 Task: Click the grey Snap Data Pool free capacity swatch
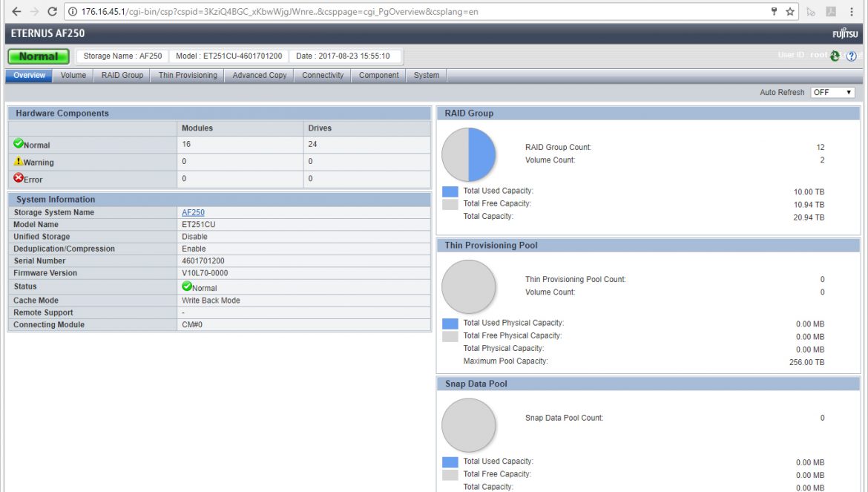coord(450,475)
